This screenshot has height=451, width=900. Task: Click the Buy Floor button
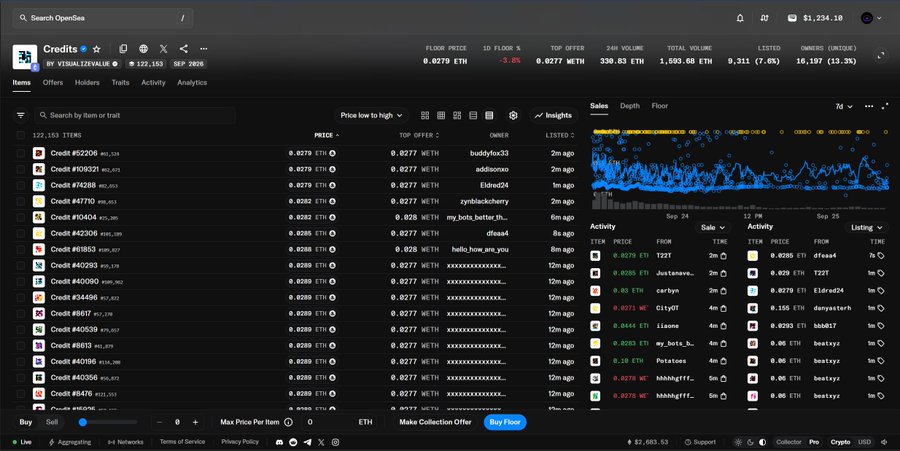pos(505,422)
